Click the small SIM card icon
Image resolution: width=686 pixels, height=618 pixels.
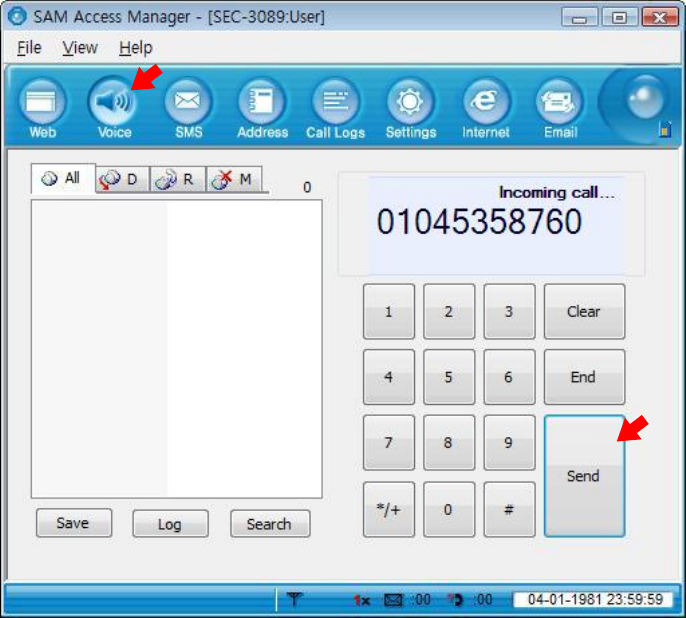tap(665, 129)
